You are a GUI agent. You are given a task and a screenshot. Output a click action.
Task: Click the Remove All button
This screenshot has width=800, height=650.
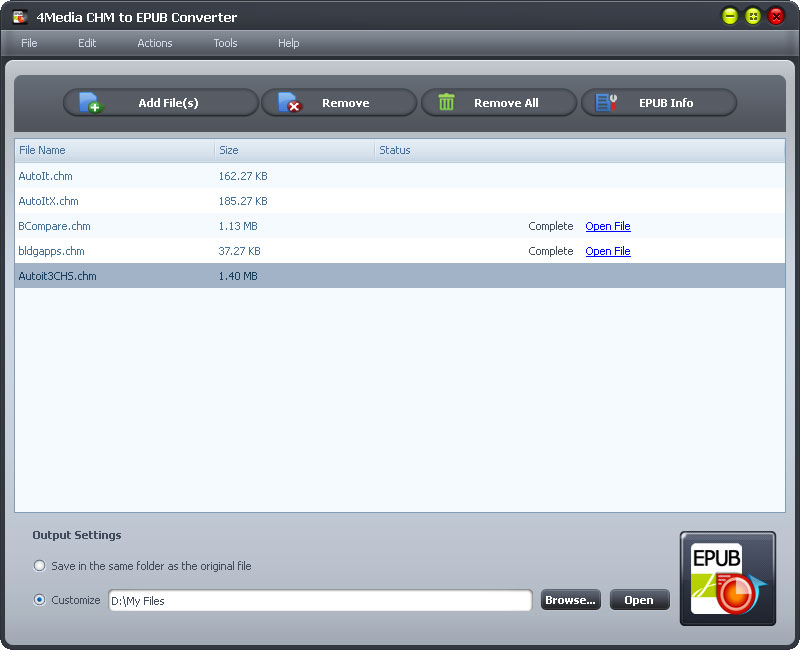tap(498, 103)
